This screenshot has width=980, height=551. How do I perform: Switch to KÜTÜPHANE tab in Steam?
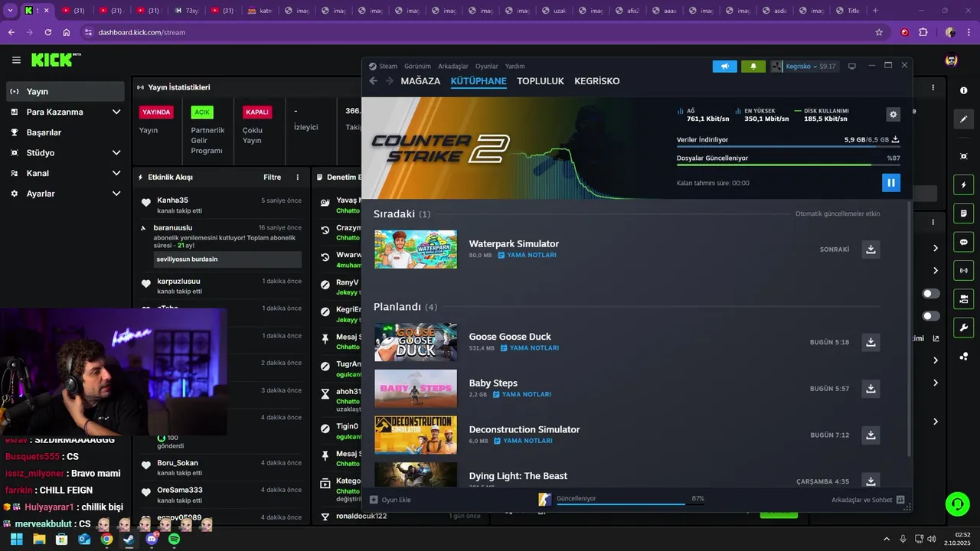point(479,81)
